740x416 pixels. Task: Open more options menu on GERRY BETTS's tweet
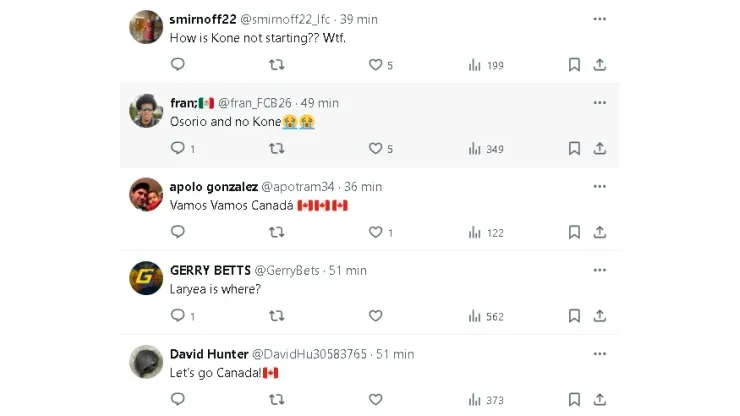coord(599,270)
